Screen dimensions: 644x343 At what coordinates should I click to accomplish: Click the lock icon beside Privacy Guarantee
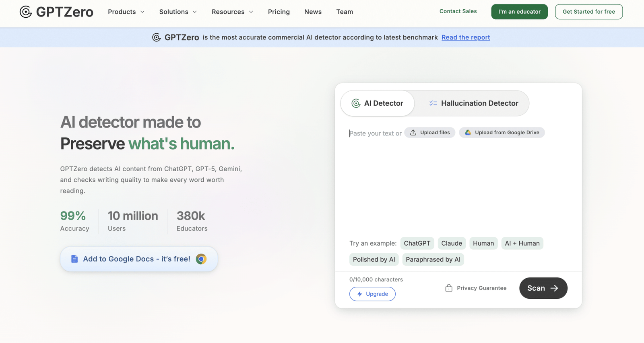449,288
